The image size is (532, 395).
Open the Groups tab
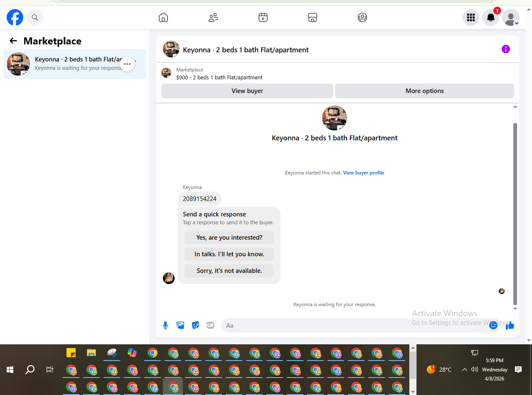pyautogui.click(x=362, y=17)
